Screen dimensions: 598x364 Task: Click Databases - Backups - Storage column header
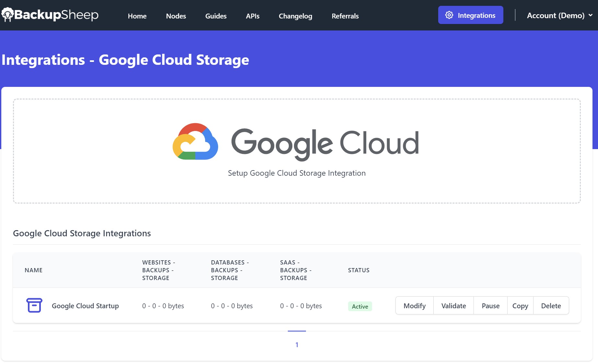tap(230, 270)
